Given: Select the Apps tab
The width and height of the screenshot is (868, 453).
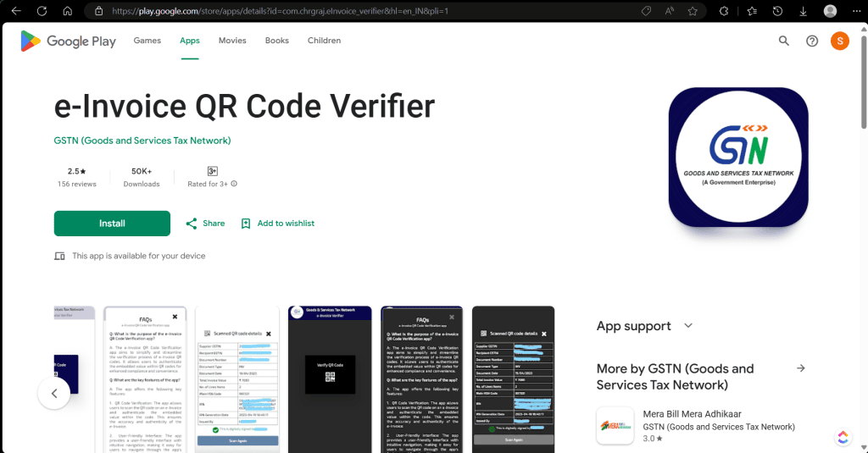Looking at the screenshot, I should (189, 41).
